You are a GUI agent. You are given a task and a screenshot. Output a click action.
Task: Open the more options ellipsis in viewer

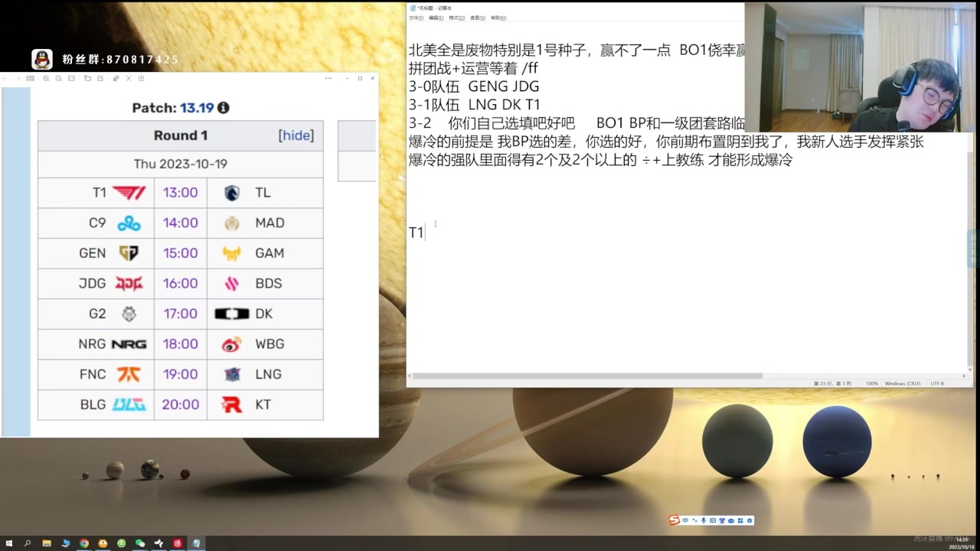328,78
